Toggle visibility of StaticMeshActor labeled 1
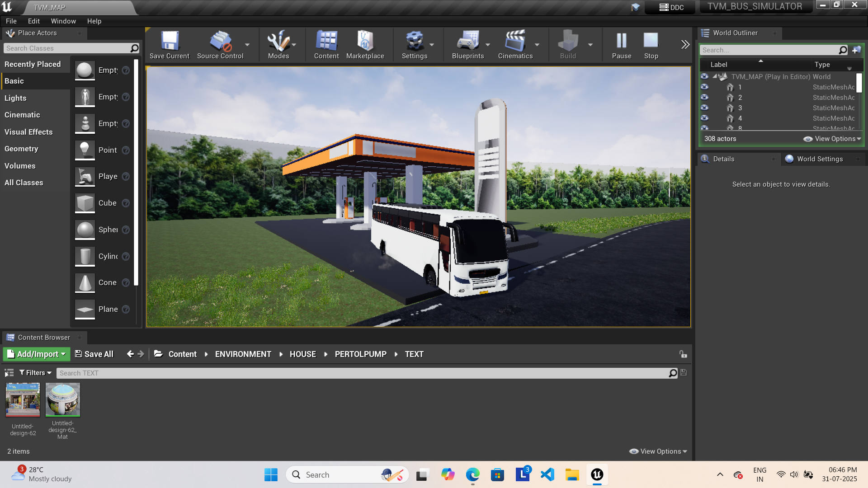Screen dimensions: 868x488 pos(704,87)
